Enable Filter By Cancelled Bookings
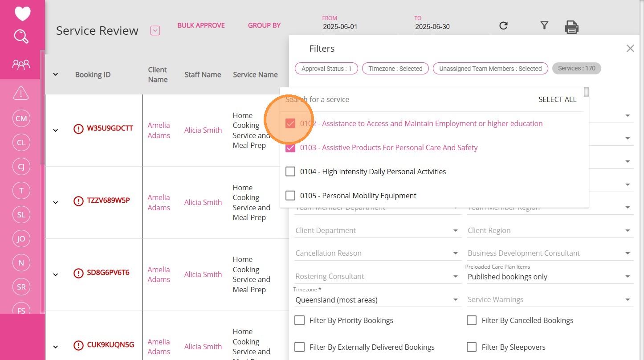This screenshot has height=360, width=644. tap(472, 320)
